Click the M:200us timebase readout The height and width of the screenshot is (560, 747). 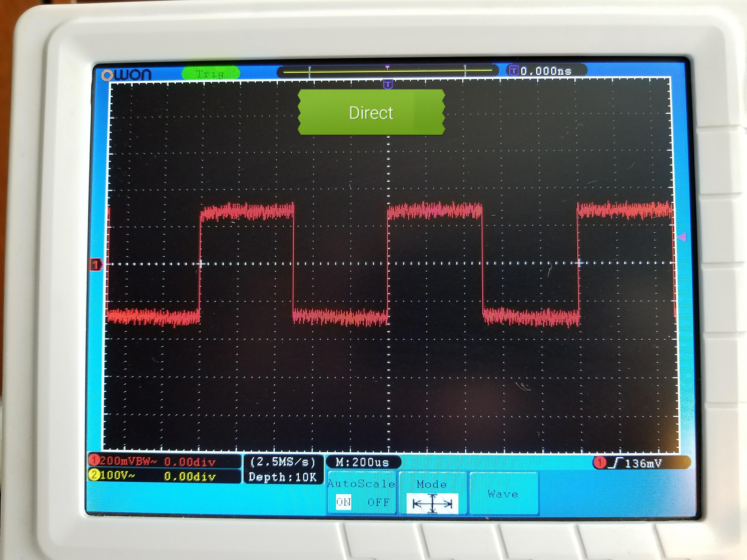(x=362, y=462)
